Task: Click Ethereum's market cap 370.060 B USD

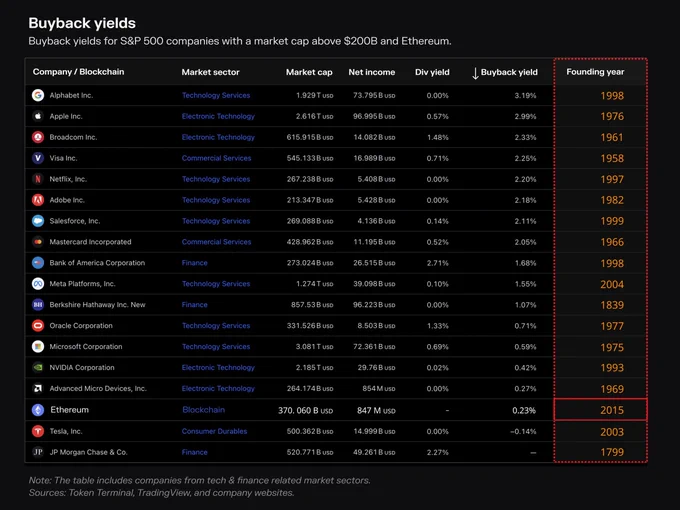Action: (x=305, y=410)
